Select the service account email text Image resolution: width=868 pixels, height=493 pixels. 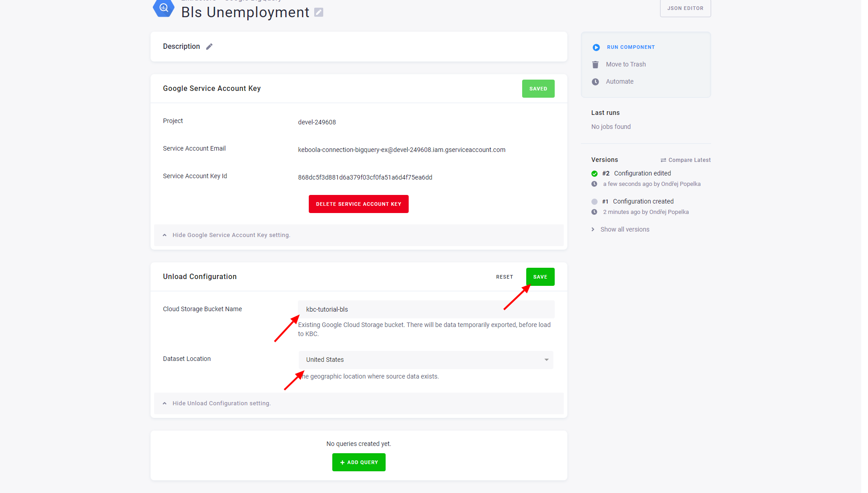pyautogui.click(x=401, y=150)
